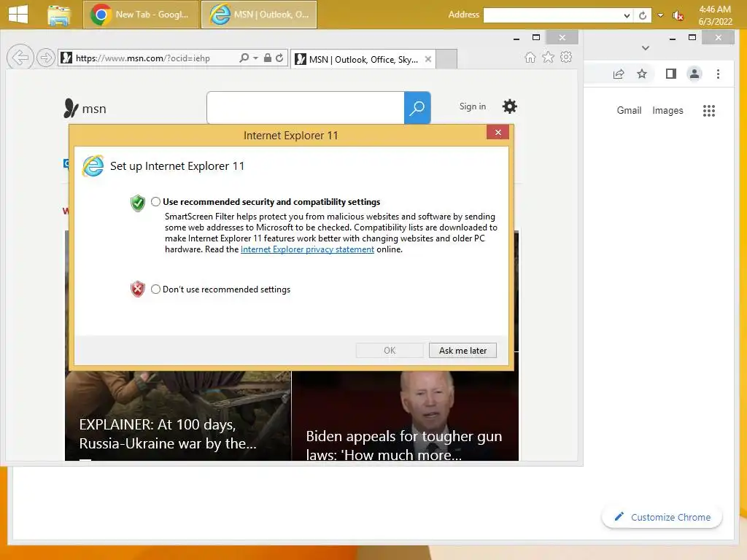Click the taskbar Address refresh icon
747x560 pixels.
(x=643, y=15)
